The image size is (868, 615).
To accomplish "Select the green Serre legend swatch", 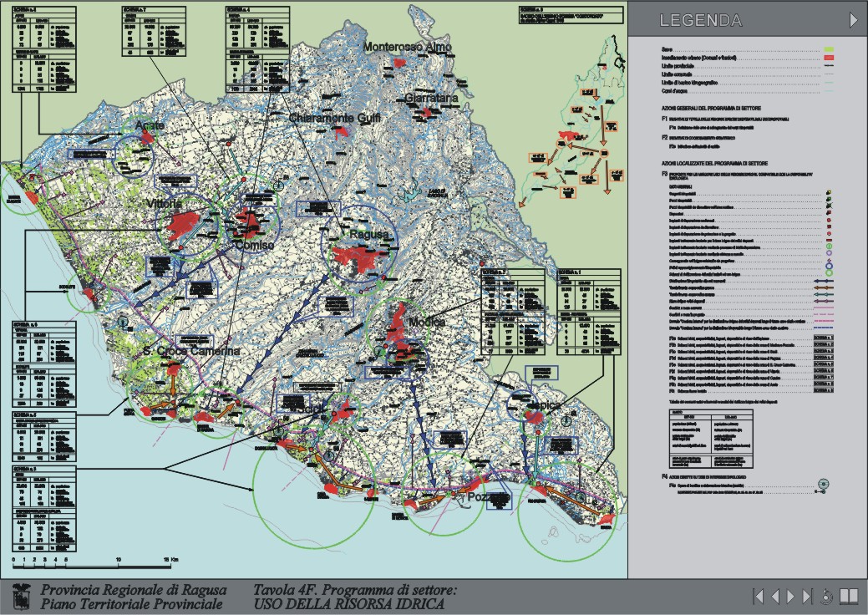I will [x=830, y=50].
